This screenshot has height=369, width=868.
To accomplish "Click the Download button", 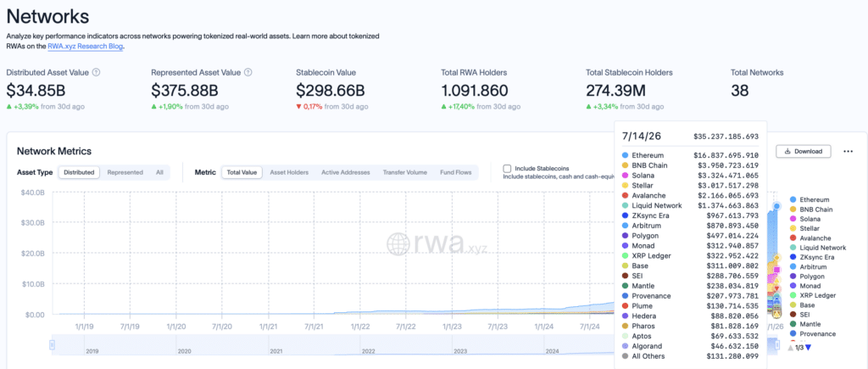I will pyautogui.click(x=804, y=151).
